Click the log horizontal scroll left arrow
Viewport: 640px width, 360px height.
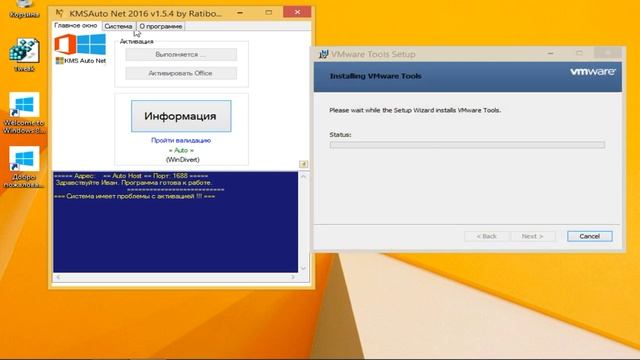[58, 277]
